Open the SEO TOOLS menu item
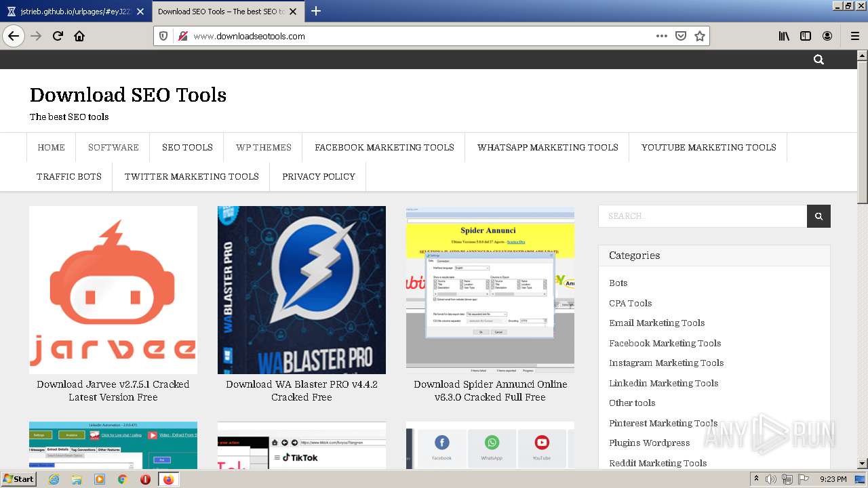Screen dimensions: 868x488 coord(187,147)
